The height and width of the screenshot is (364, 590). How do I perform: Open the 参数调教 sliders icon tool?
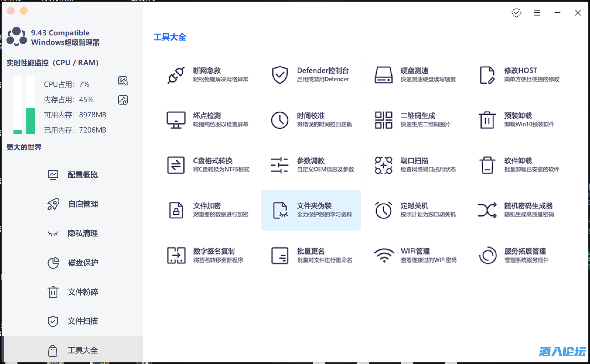pos(279,165)
